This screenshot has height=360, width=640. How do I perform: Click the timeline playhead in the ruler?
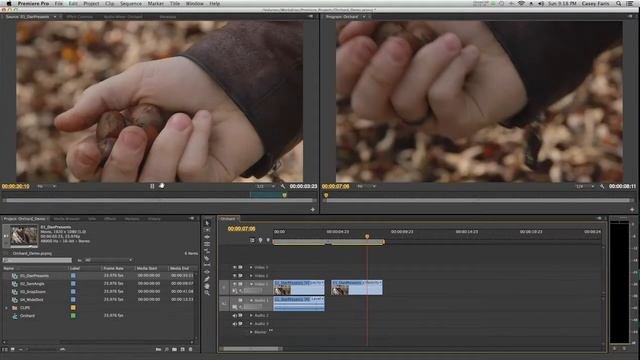pos(367,236)
